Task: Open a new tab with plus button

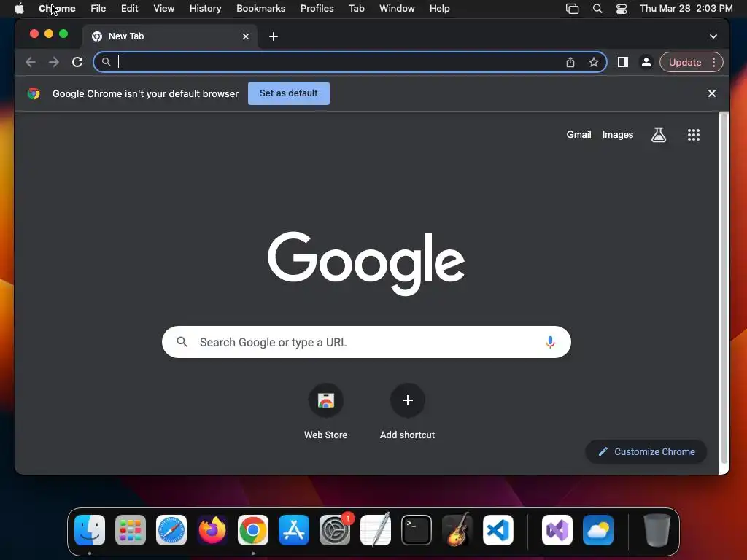Action: coord(274,36)
